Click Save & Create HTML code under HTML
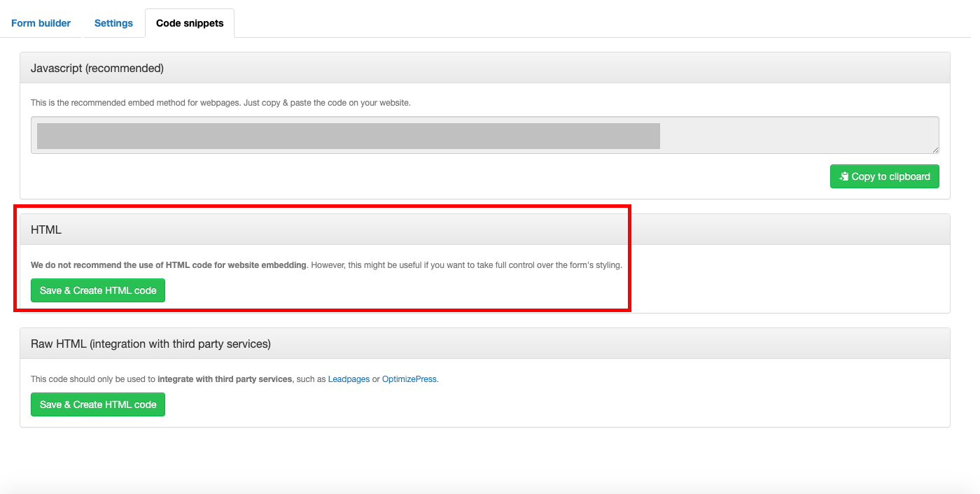The height and width of the screenshot is (494, 980). pos(98,290)
